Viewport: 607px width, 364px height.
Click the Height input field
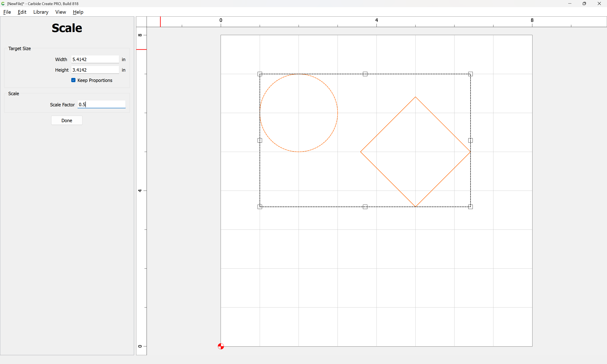pos(95,70)
